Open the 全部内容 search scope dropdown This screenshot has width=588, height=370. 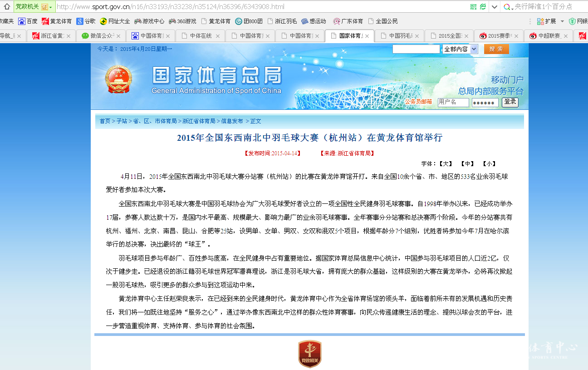[460, 49]
